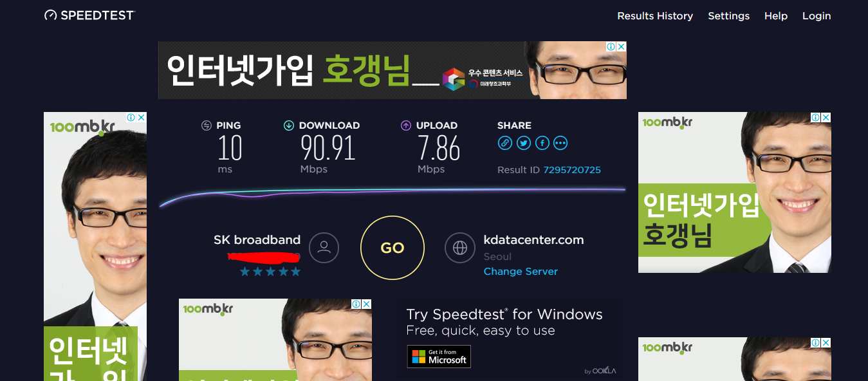Share result on Twitter icon
The image size is (868, 381).
524,143
